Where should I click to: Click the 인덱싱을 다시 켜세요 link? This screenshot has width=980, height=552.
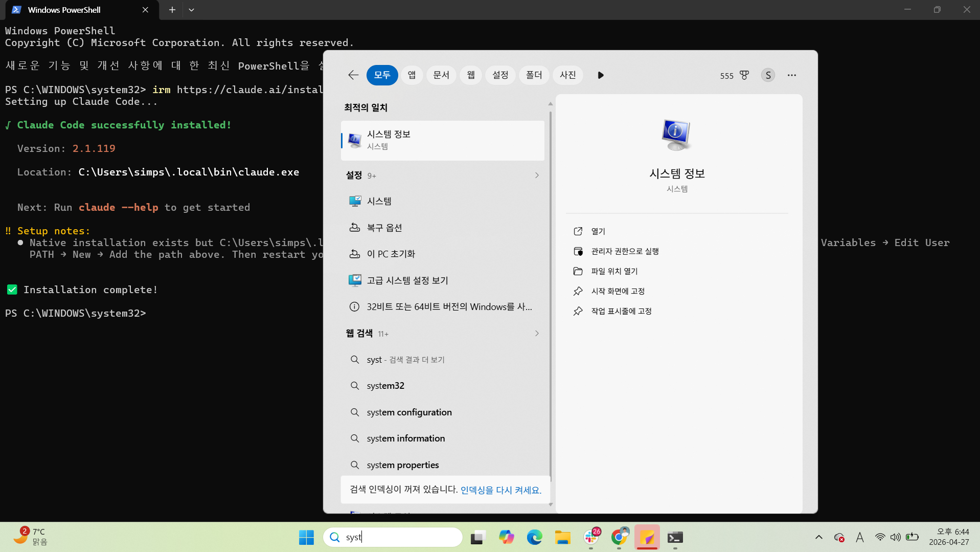tap(500, 490)
